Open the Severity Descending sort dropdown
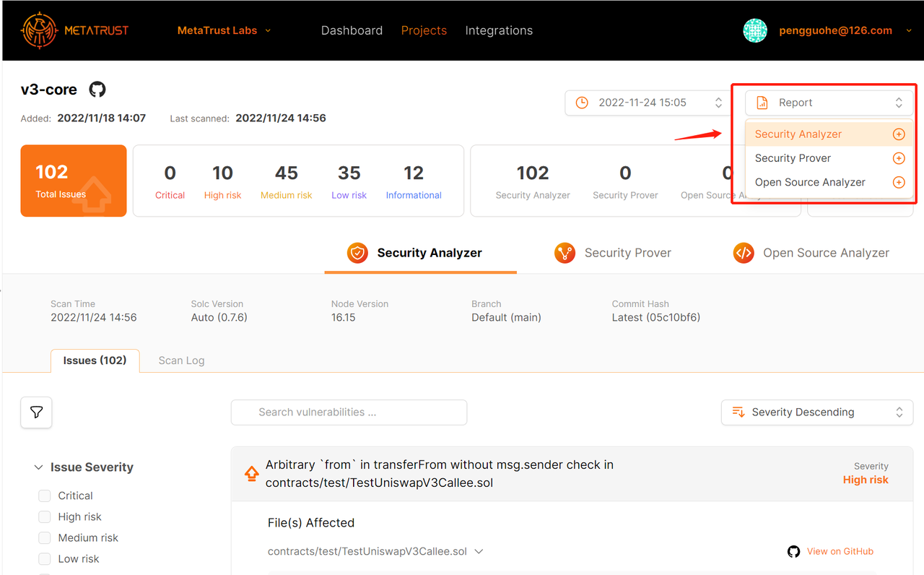Screen dimensions: 924x575 816,412
